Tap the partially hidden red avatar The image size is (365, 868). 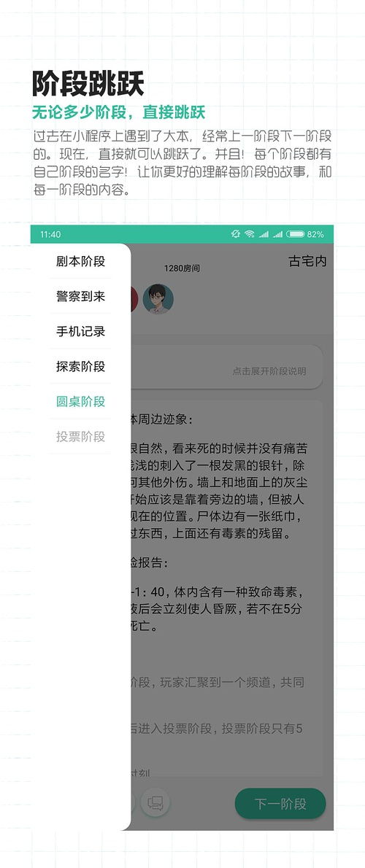coord(134,300)
